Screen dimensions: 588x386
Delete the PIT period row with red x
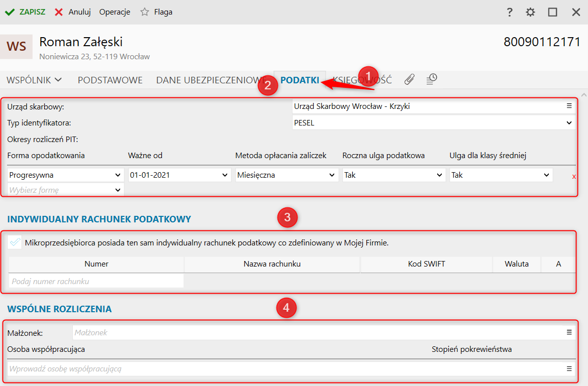(574, 176)
